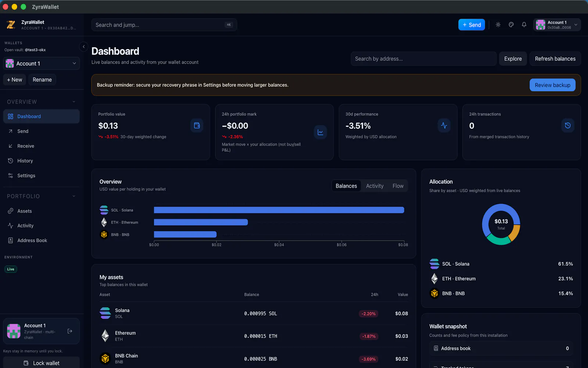
Task: Click pulse icon on 30d performance card
Action: [444, 125]
